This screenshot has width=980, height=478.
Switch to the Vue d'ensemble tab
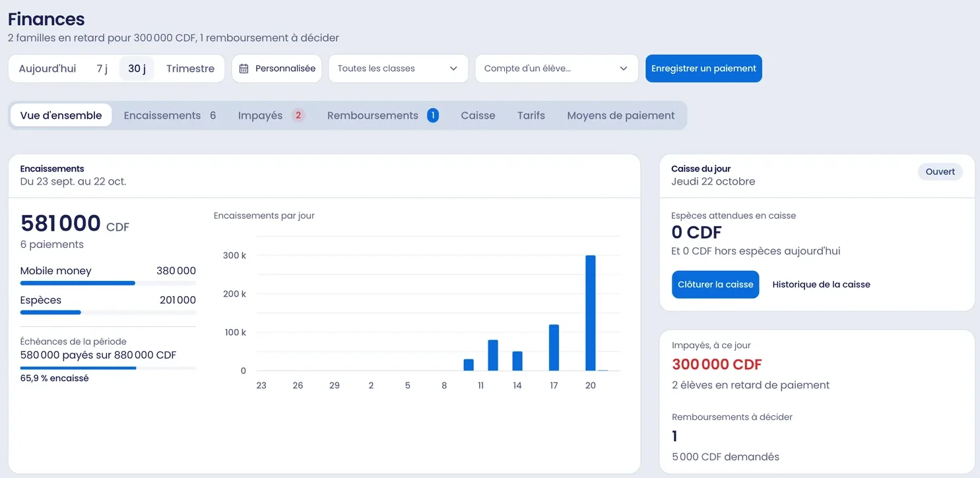coord(61,115)
